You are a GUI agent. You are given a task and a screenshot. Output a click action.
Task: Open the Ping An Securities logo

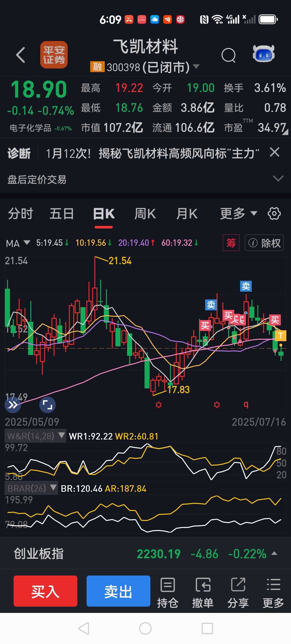tap(54, 55)
